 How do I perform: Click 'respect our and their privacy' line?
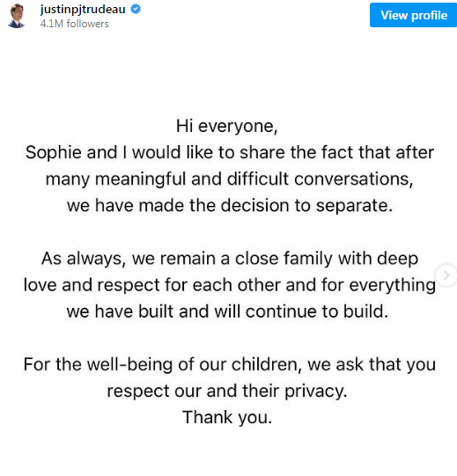point(227,392)
